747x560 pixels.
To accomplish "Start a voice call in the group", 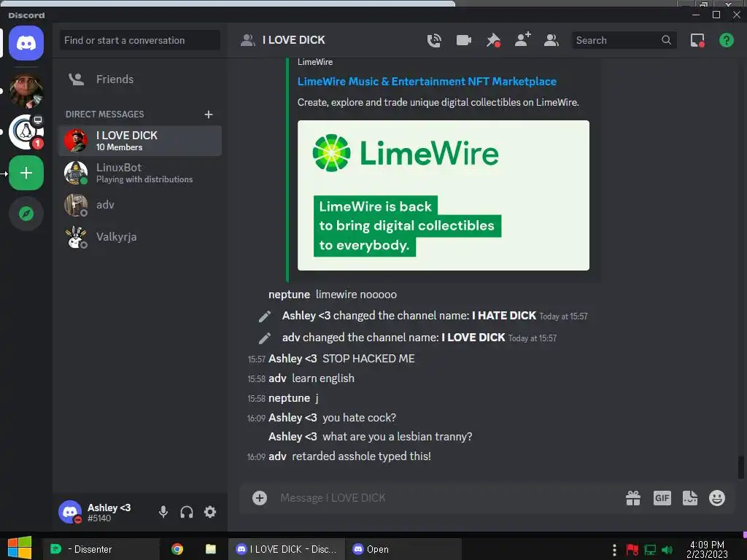I will point(434,41).
